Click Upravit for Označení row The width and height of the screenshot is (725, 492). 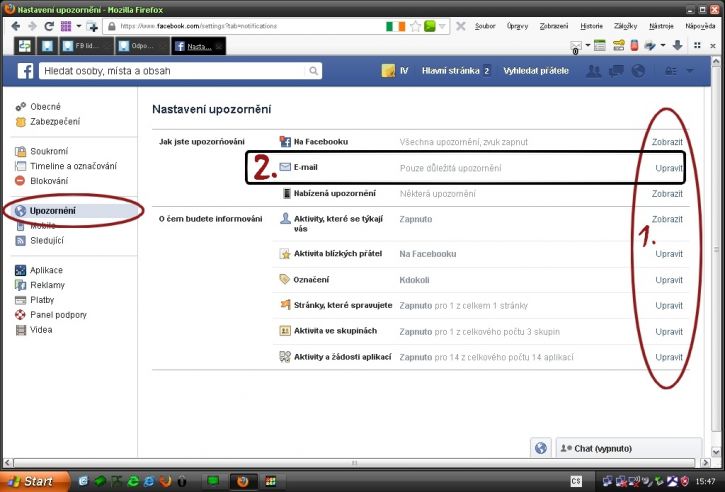669,280
